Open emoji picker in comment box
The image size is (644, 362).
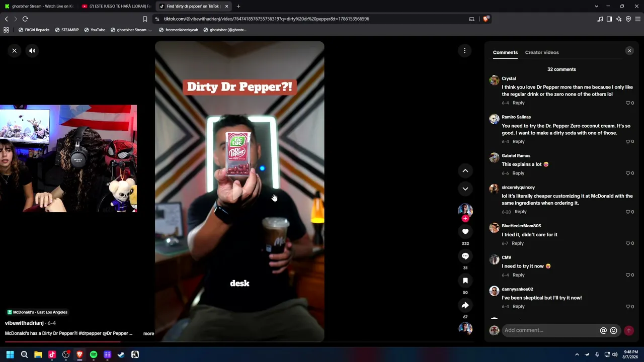[x=614, y=331]
